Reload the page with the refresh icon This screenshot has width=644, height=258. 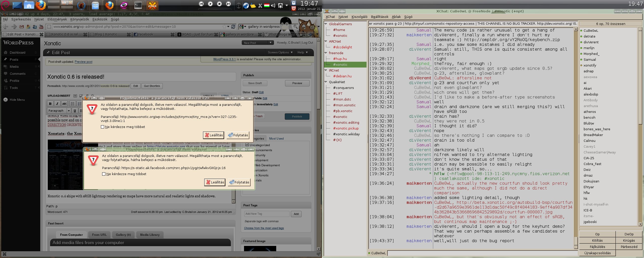pyautogui.click(x=233, y=26)
